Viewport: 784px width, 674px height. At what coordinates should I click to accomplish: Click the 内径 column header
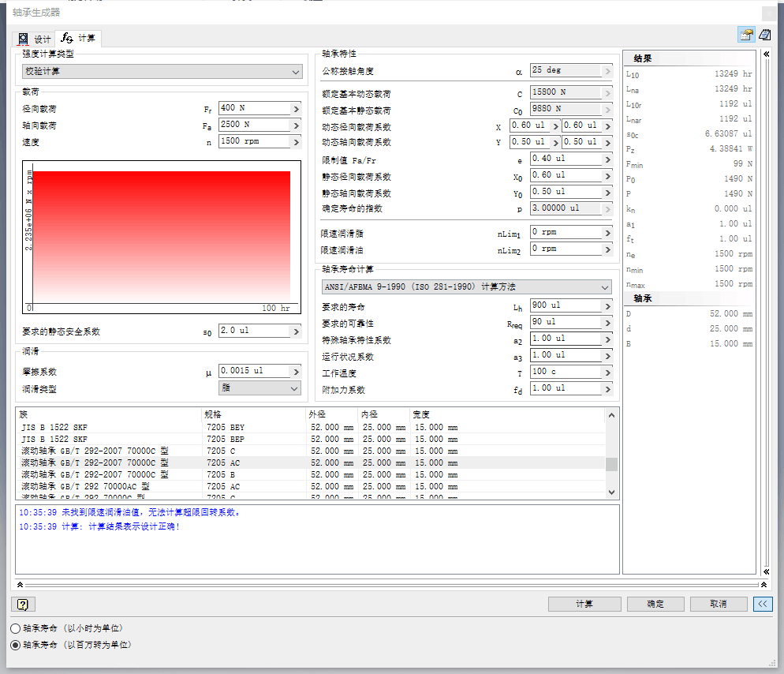tap(384, 414)
